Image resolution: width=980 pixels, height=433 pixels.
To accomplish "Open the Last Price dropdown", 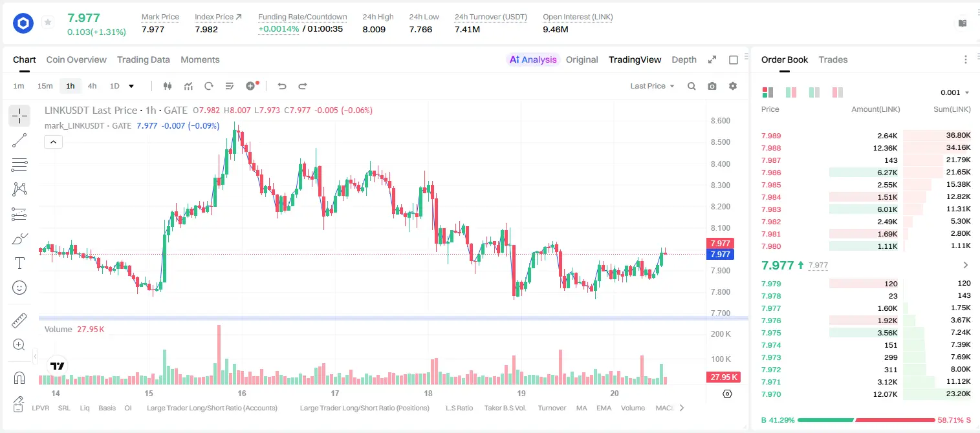I will point(652,86).
